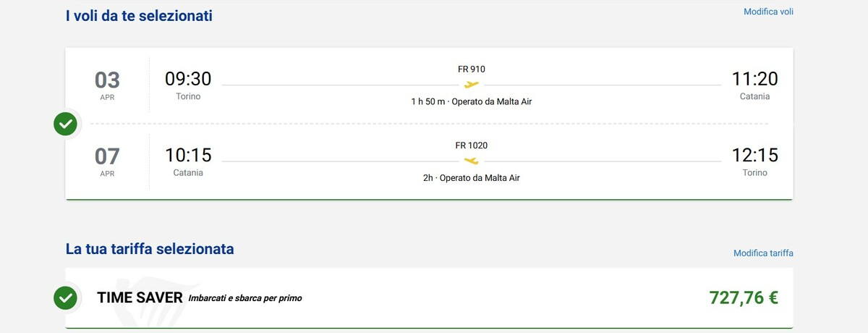Viewport: 868px width, 333px height.
Task: Click the green checkmark beside TIME SAVER fare
Action: [x=65, y=297]
